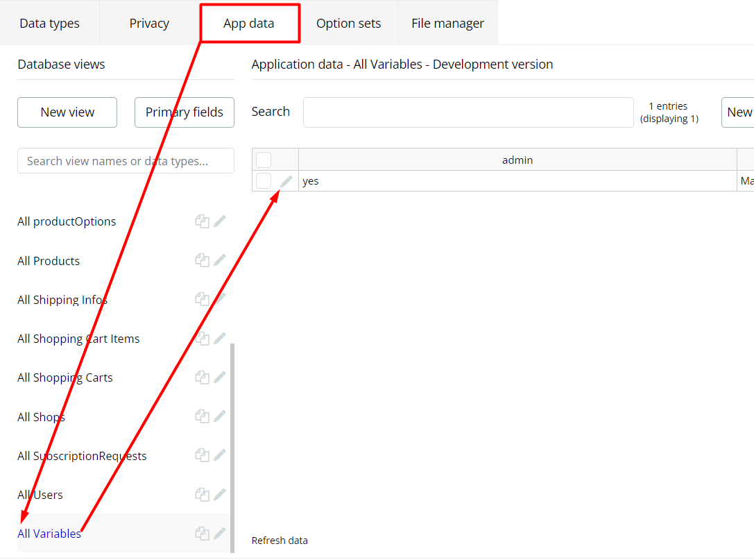Click the yes cell in admin column
Viewport: 754px width, 560px height.
[x=517, y=181]
